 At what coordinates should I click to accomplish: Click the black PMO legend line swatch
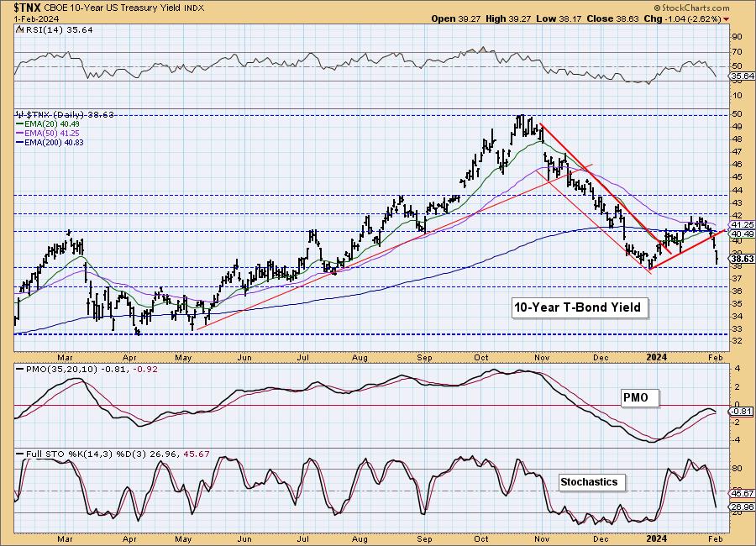pyautogui.click(x=20, y=369)
